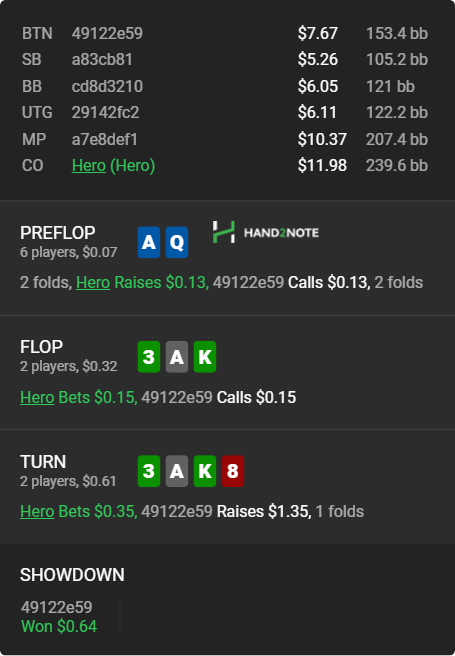Screen dimensions: 455x656
Task: Open the Hero link in CO row
Action: tap(89, 166)
